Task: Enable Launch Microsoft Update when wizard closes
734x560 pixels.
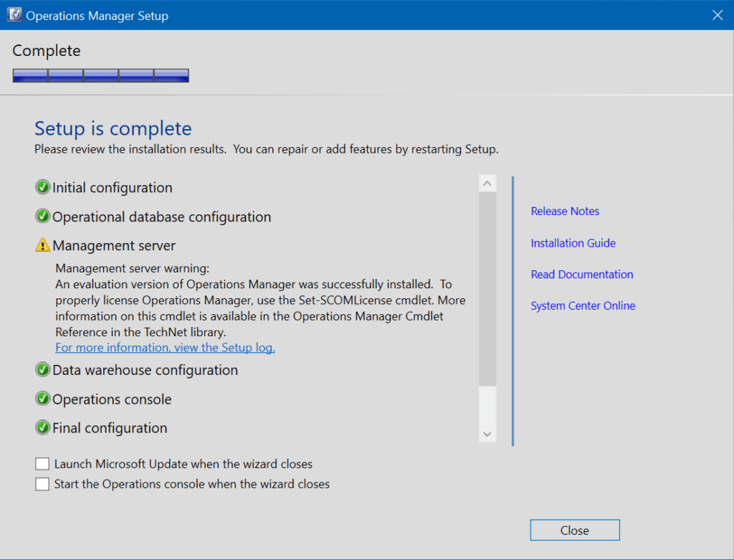Action: tap(42, 463)
